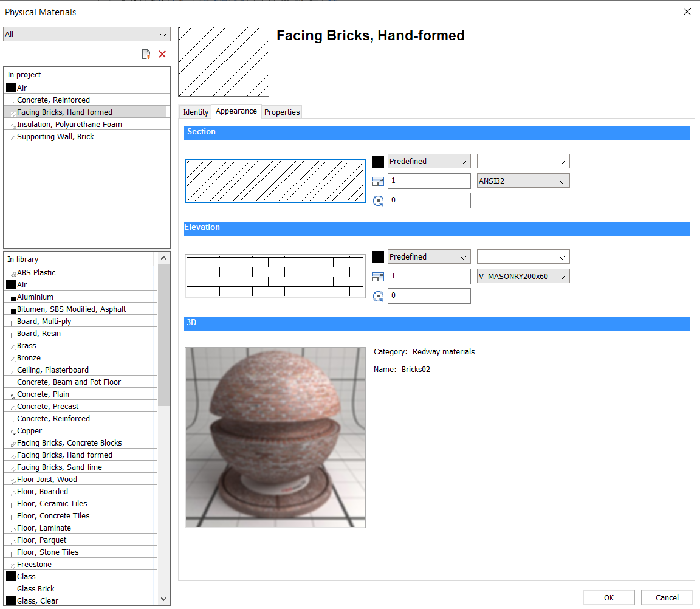Click the 3D brick material preview thumbnail
Viewport: 700px width, 609px height.
click(x=275, y=438)
